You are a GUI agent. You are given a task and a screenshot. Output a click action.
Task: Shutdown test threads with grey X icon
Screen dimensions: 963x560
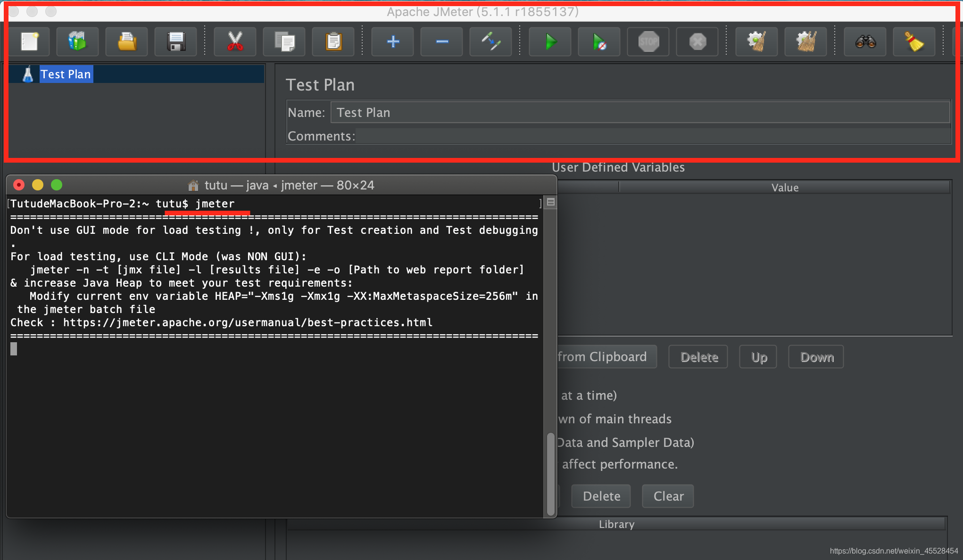[x=697, y=42]
